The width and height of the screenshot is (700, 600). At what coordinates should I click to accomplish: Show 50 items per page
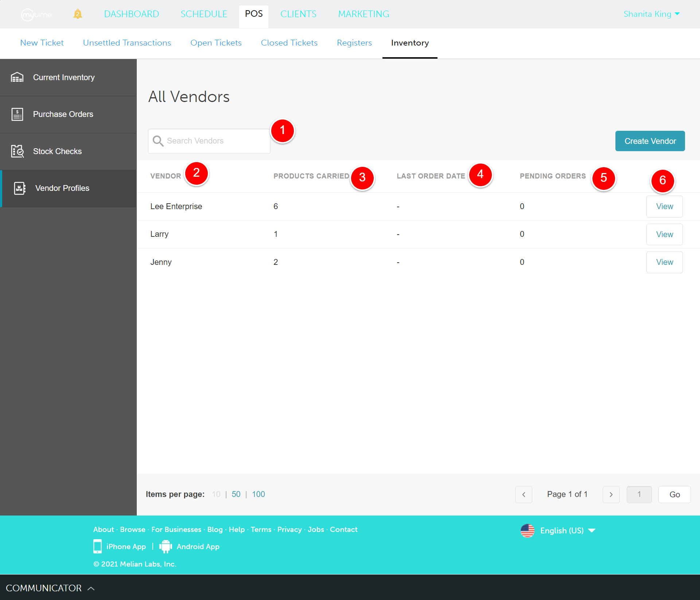point(236,494)
